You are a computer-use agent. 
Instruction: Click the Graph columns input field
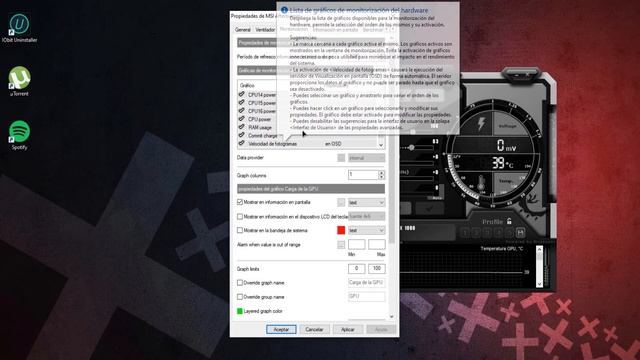click(x=363, y=175)
